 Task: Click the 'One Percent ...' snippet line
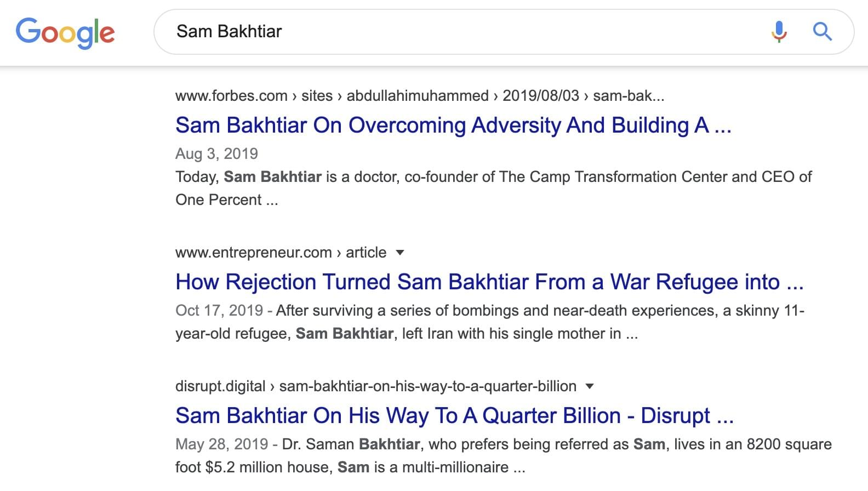click(226, 200)
